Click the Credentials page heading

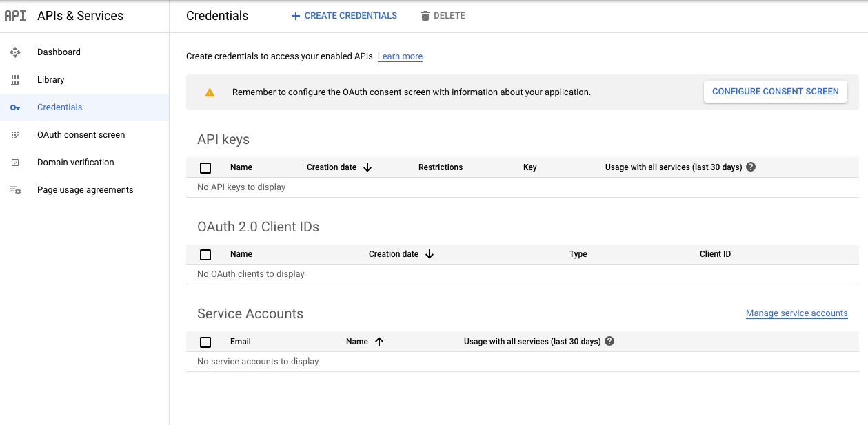point(217,16)
